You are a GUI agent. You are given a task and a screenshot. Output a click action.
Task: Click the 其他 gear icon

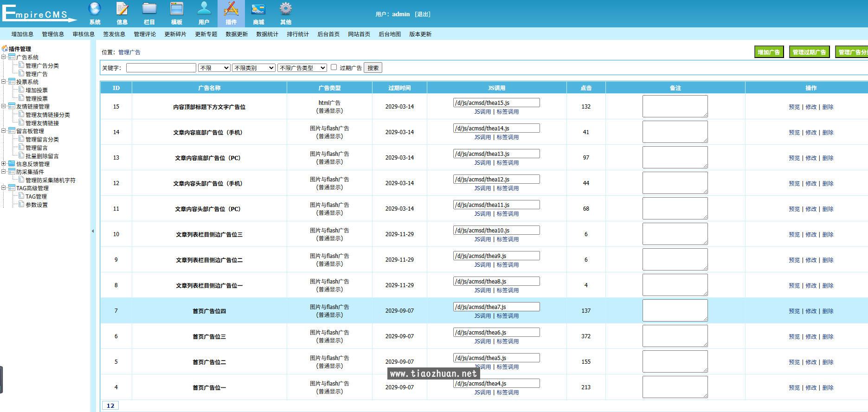pyautogui.click(x=286, y=9)
